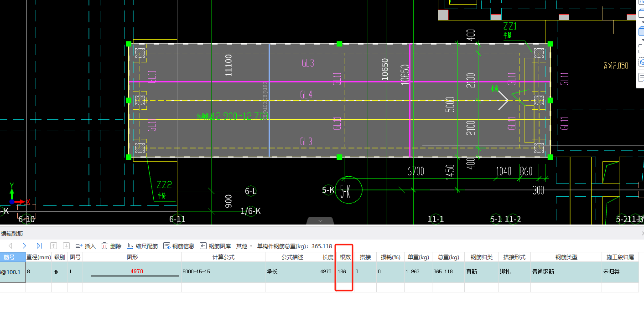Click the 绑扎 lap type cell

click(514, 272)
